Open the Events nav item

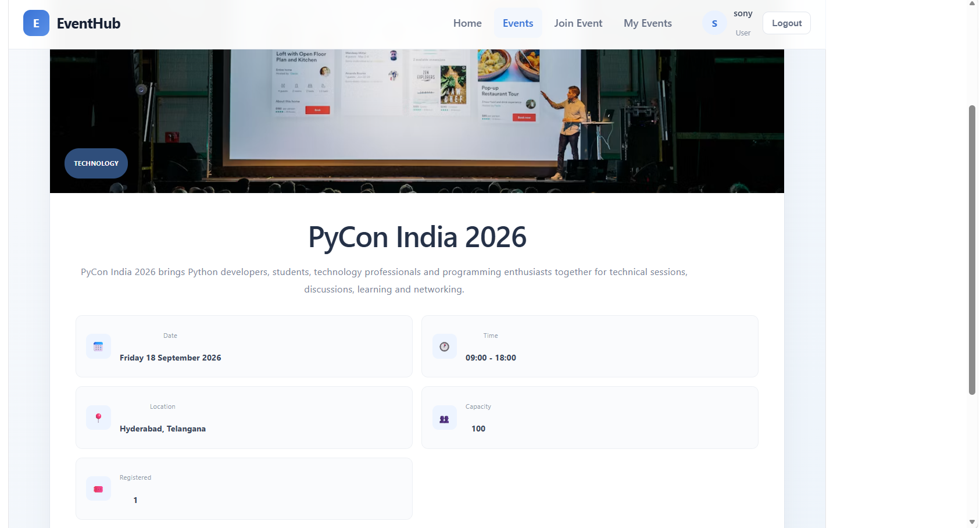pyautogui.click(x=518, y=23)
